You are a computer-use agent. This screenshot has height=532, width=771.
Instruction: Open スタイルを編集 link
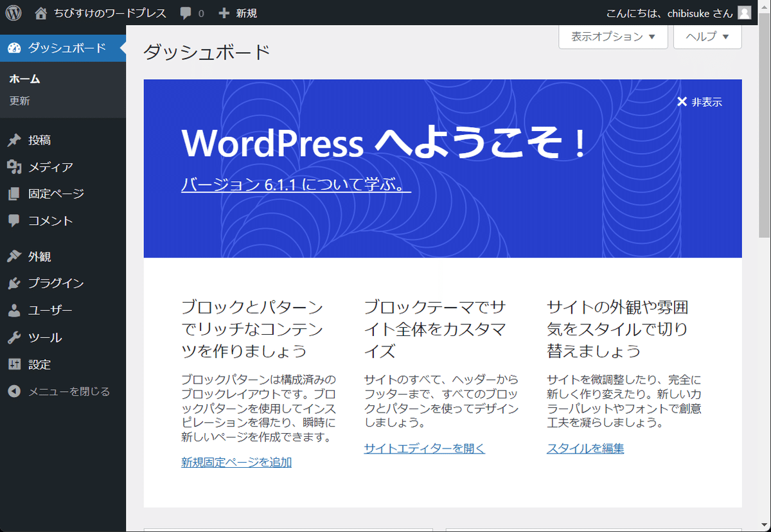pyautogui.click(x=585, y=448)
